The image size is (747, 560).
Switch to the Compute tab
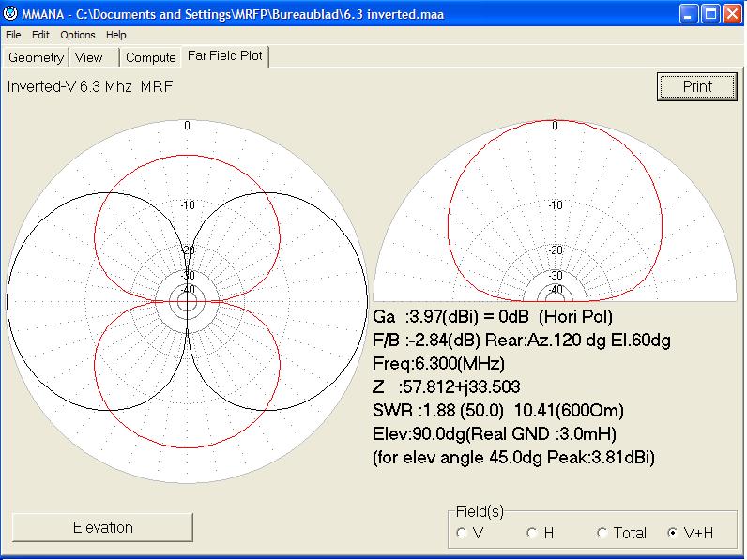pos(150,57)
